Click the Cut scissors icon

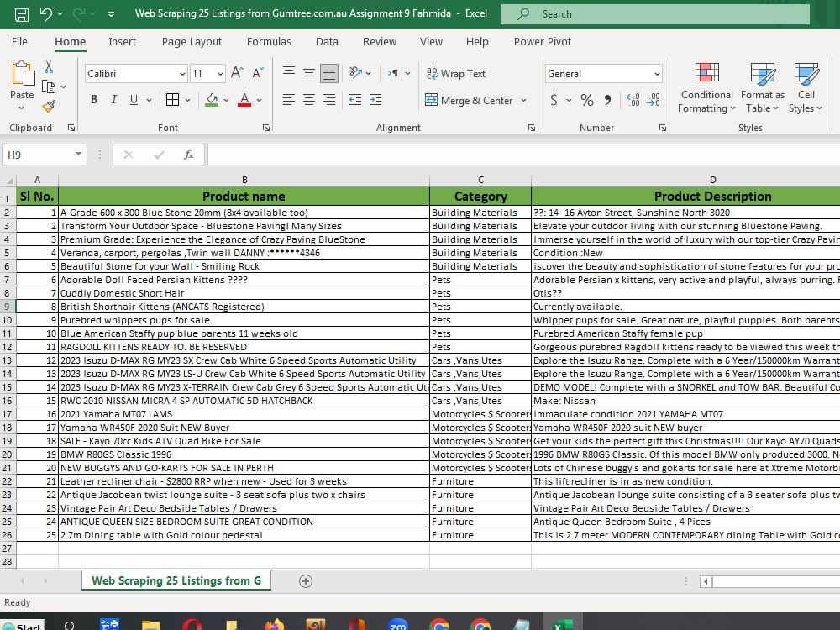point(49,67)
